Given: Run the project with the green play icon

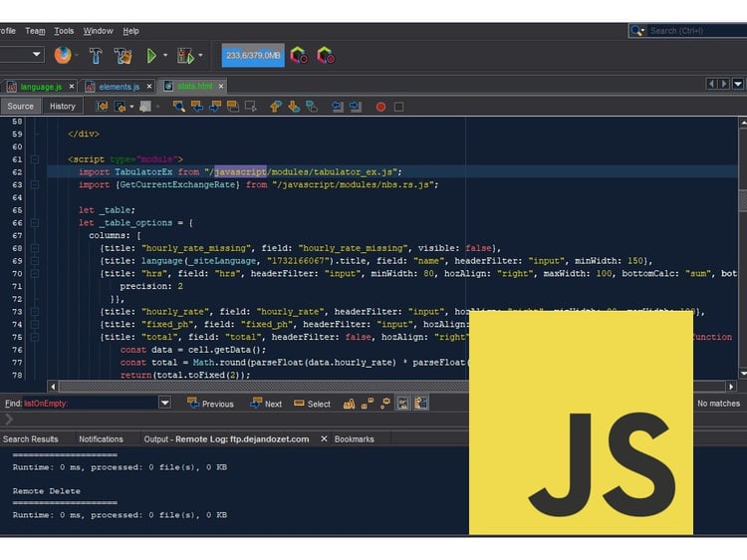Looking at the screenshot, I should (151, 56).
